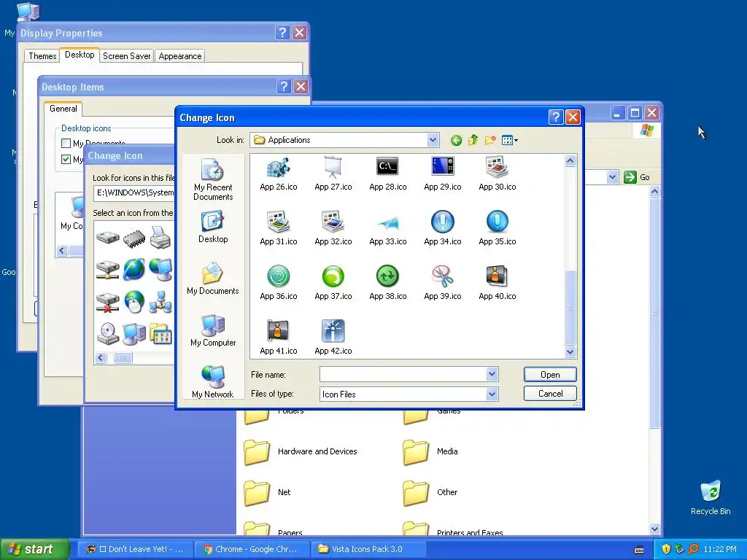This screenshot has height=560, width=747.
Task: Click the Start button
Action: 35,549
